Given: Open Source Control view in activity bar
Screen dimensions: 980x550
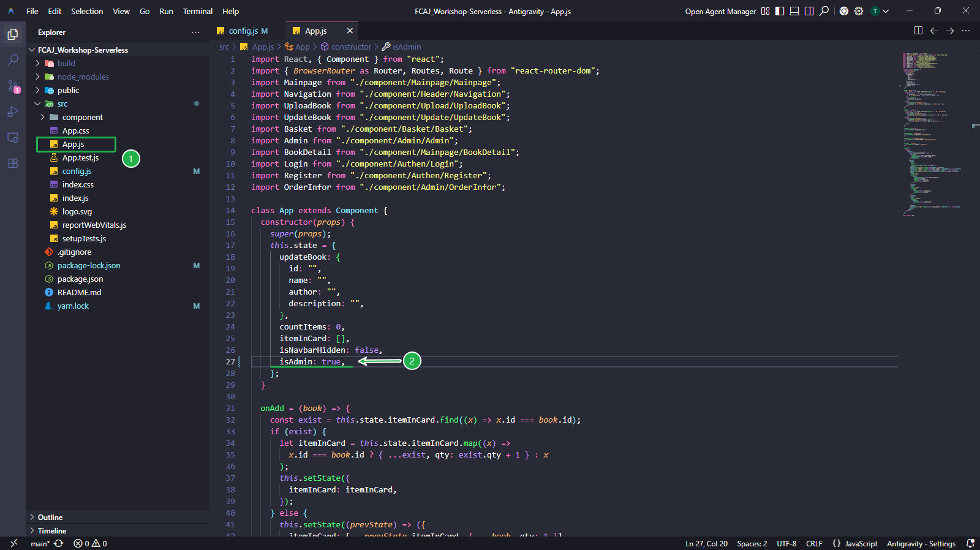Looking at the screenshot, I should pos(12,86).
